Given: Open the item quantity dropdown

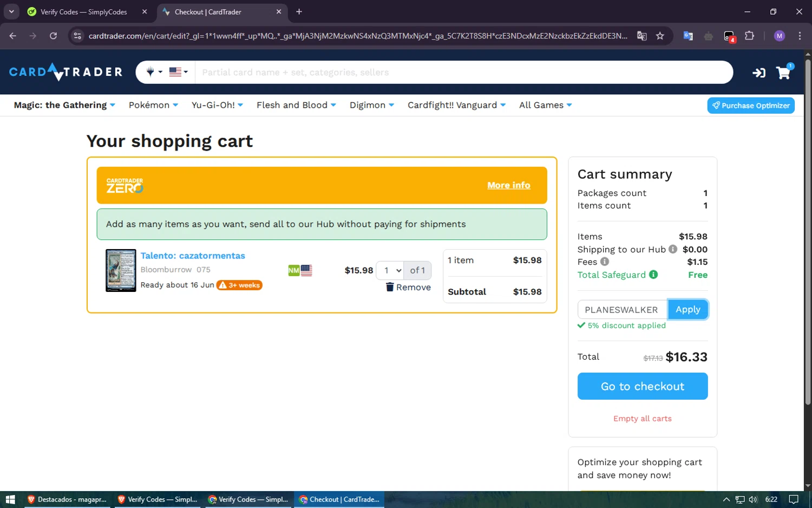Looking at the screenshot, I should pos(390,270).
